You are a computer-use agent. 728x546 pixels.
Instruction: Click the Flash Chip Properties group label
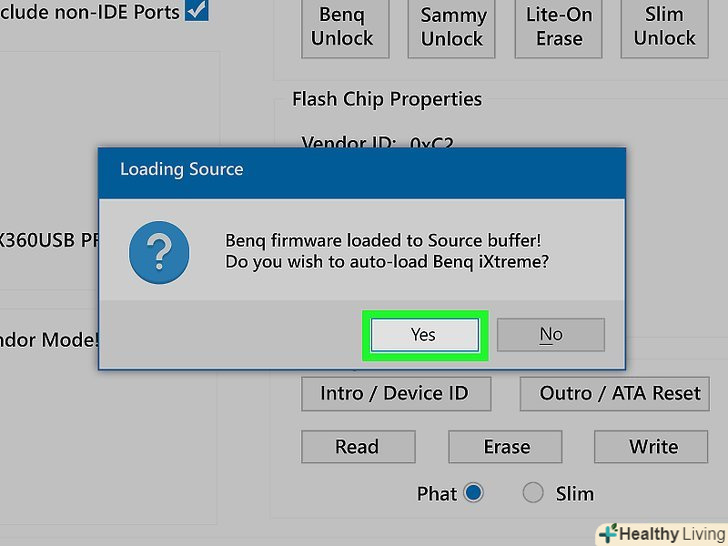click(x=386, y=99)
